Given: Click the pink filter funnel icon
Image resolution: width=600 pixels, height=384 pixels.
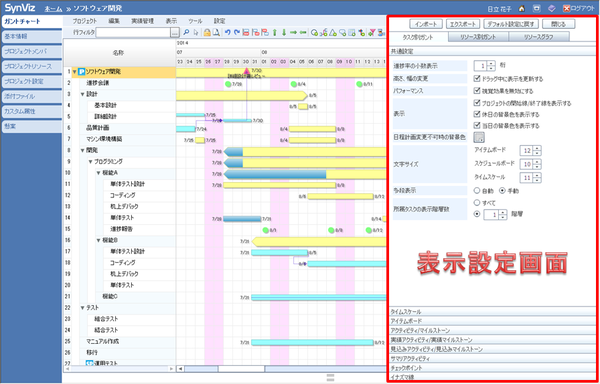Looking at the screenshot, I should coord(372,33).
